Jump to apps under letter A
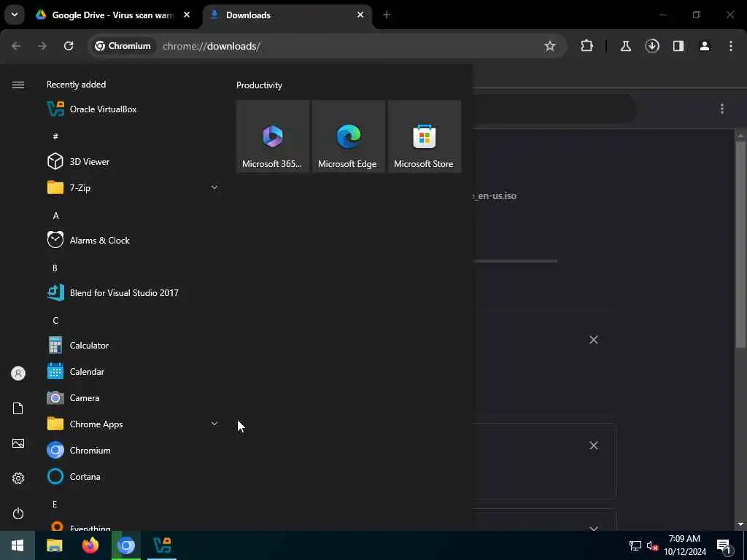Screen dimensions: 747x560 pos(55,216)
